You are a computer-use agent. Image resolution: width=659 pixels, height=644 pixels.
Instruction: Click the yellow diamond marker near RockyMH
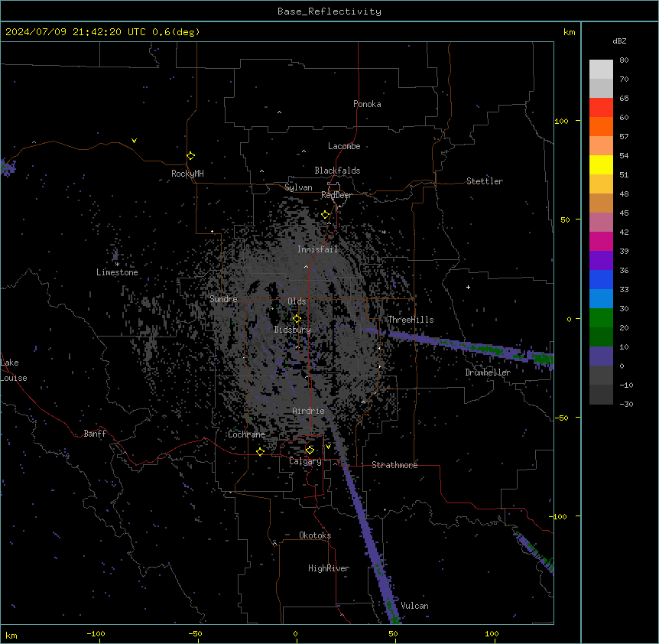[x=190, y=156]
